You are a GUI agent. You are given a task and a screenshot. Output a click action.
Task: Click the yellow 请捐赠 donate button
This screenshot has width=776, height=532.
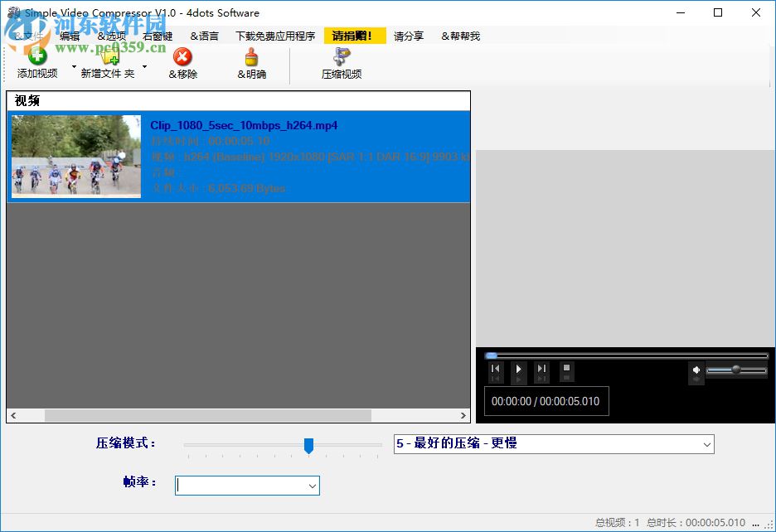(x=354, y=36)
